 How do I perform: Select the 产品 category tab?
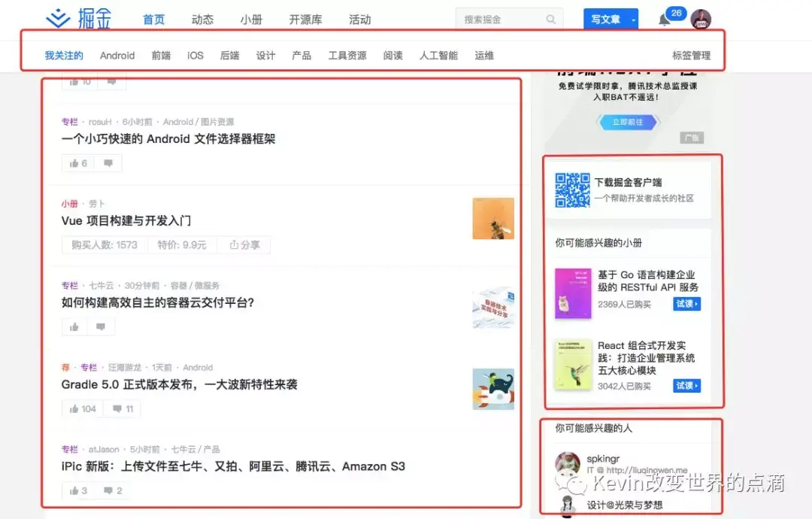point(301,56)
